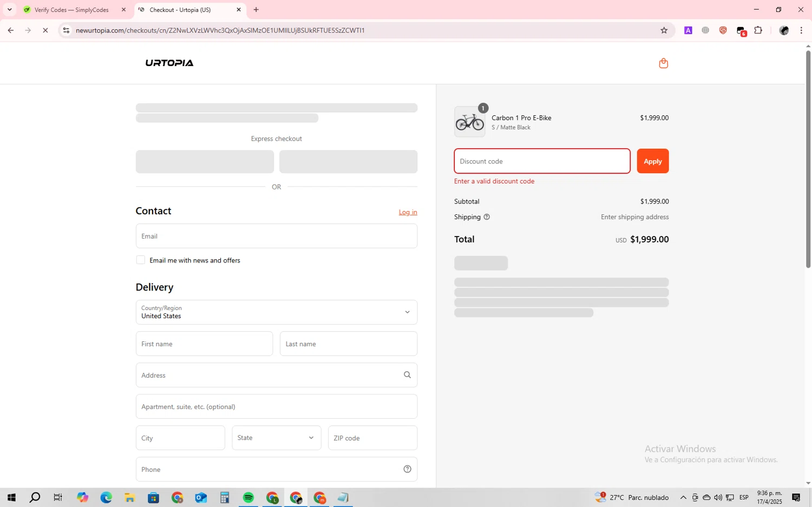Screen dimensions: 812x507
Task: Open a new browser tab
Action: [x=256, y=10]
